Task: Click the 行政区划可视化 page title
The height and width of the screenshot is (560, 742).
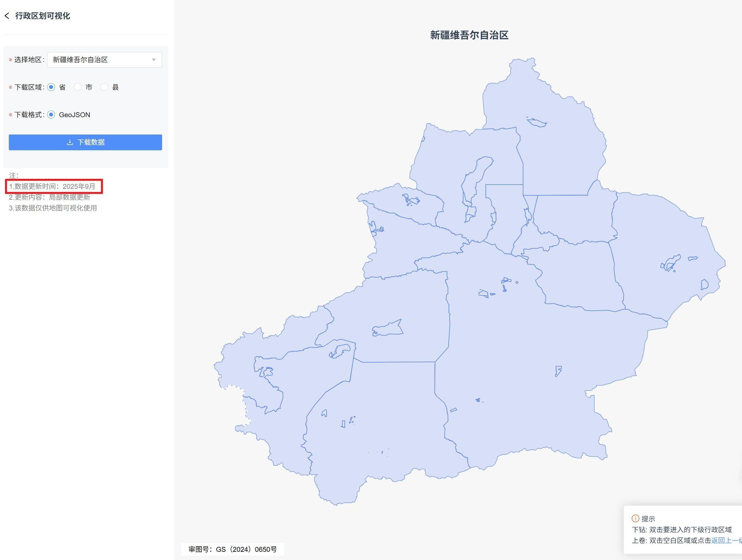Action: point(43,16)
